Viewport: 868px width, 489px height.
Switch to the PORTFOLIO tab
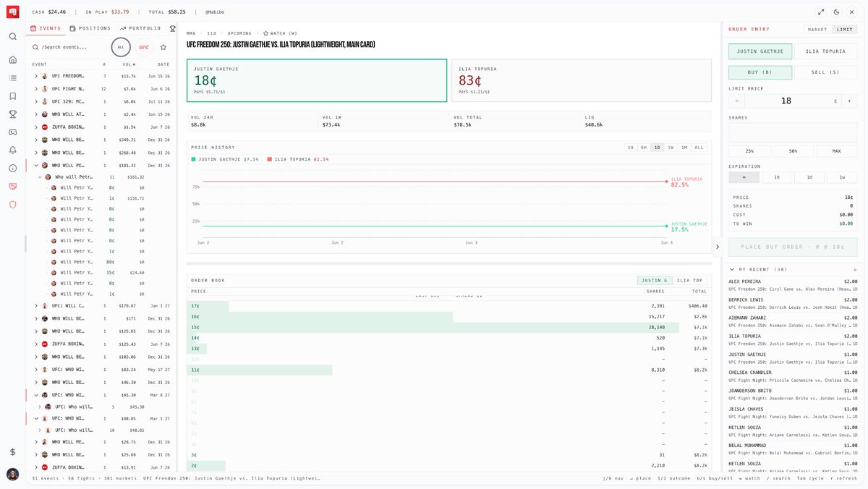tap(140, 28)
